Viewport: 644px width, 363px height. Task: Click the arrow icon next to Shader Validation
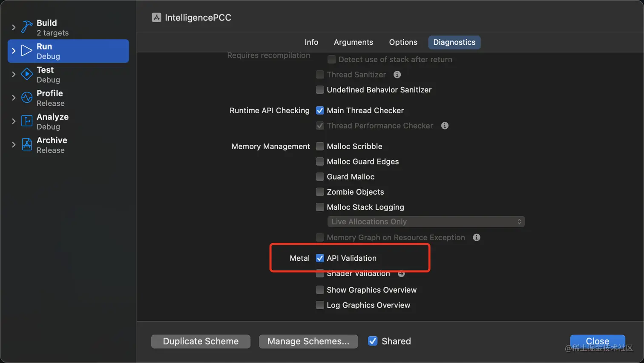coord(401,274)
